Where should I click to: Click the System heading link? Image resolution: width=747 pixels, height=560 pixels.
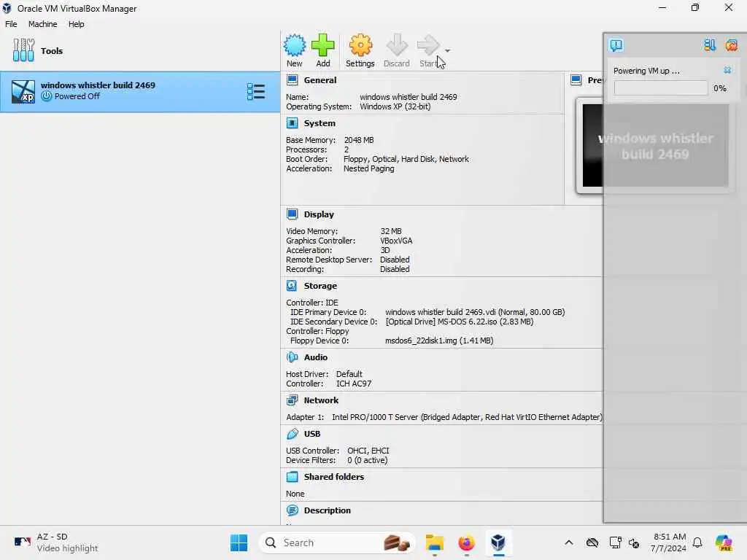coord(320,123)
